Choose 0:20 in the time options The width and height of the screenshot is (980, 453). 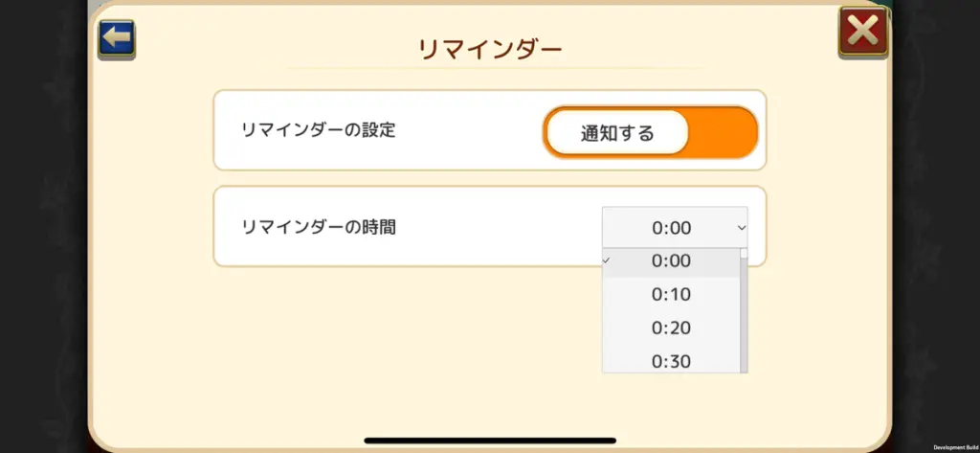pos(671,328)
